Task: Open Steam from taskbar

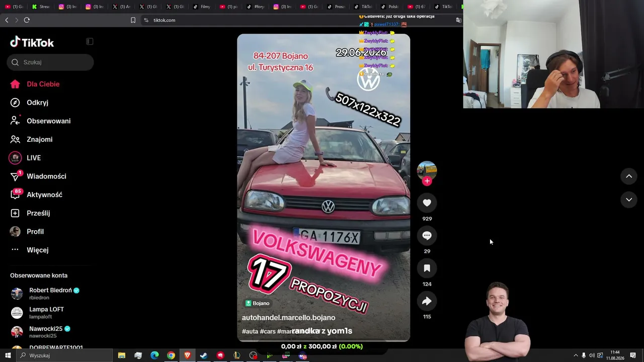Action: click(204, 355)
